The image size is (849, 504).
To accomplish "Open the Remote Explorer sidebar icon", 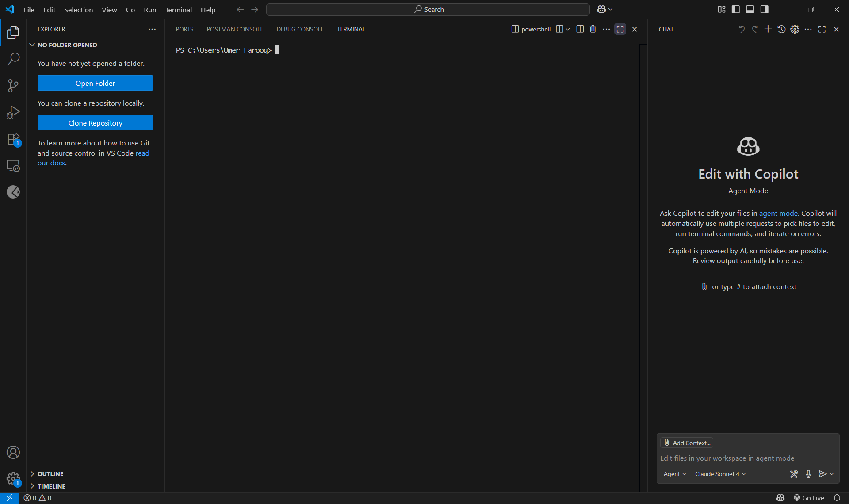I will click(13, 166).
